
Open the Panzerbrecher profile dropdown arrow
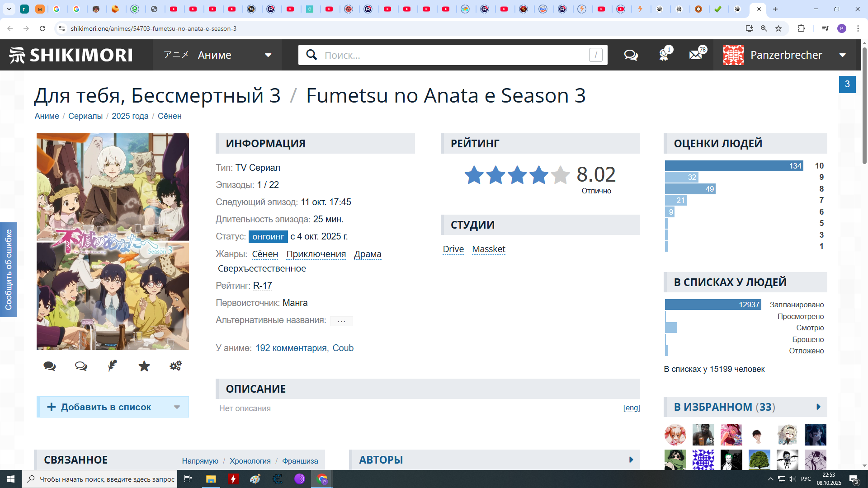[843, 55]
